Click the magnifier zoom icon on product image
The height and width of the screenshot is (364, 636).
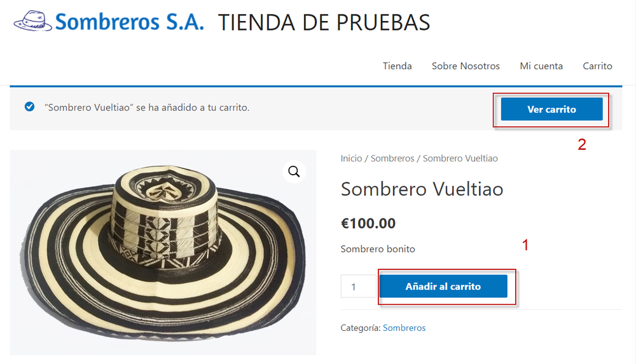pos(294,172)
